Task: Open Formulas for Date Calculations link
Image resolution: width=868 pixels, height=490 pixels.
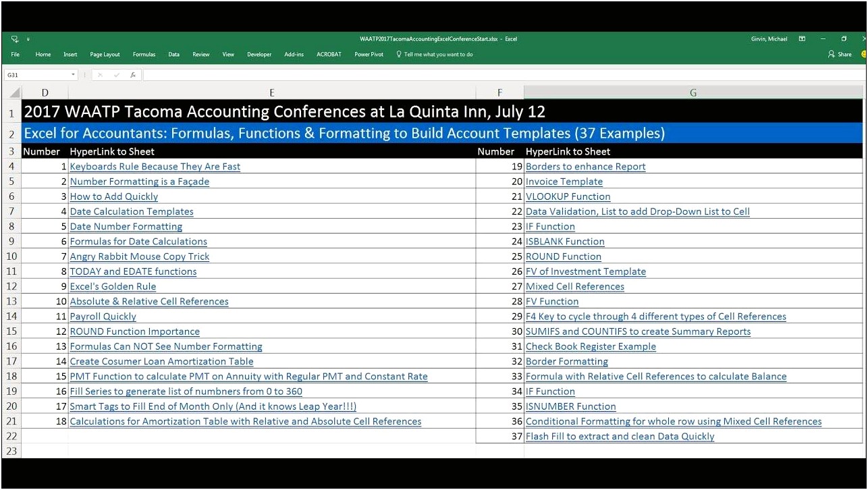Action: (138, 241)
